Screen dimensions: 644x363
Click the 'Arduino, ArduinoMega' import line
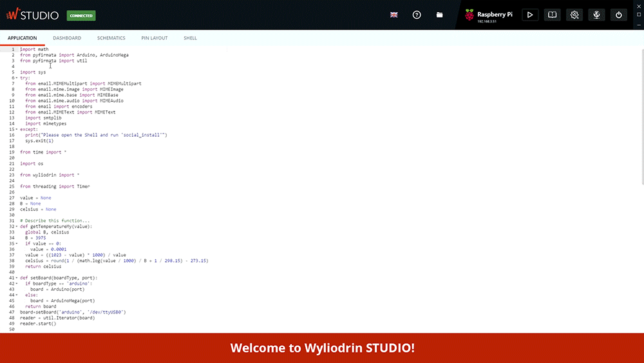[74, 55]
